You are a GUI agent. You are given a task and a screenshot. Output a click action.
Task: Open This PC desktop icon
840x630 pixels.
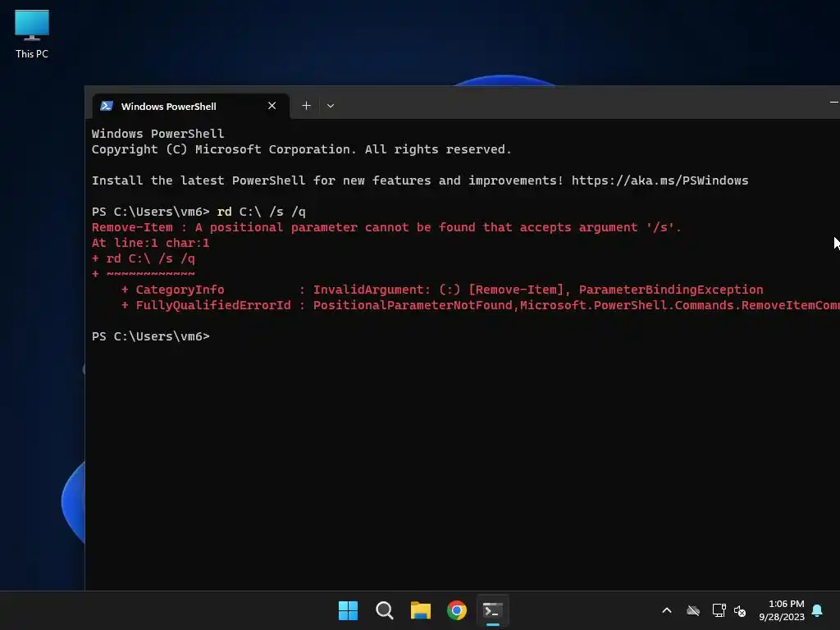point(32,34)
